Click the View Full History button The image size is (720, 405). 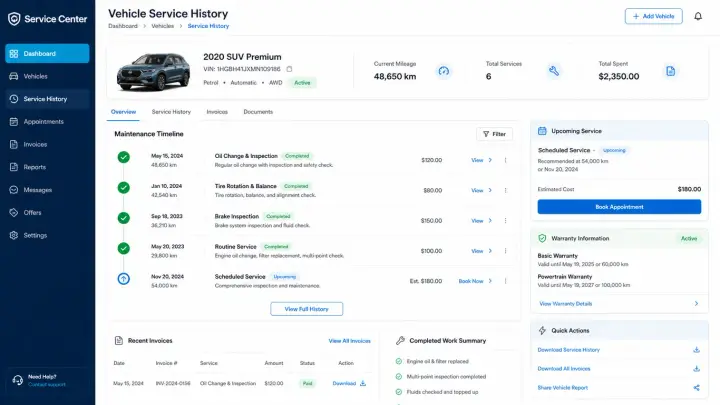306,309
